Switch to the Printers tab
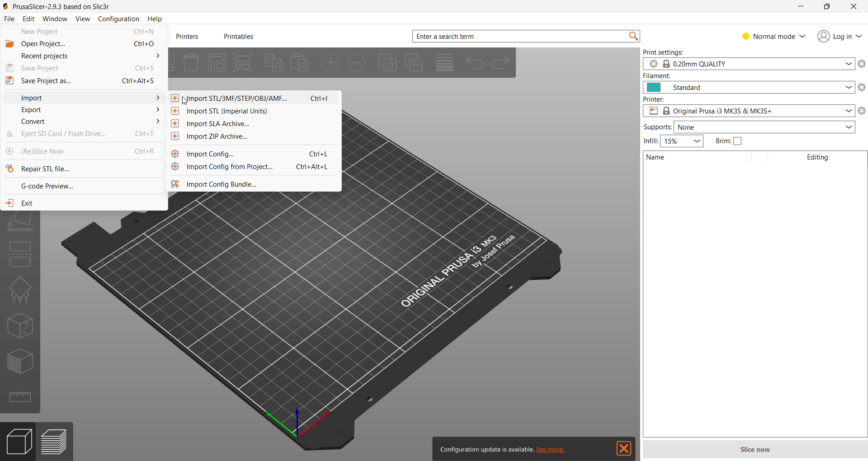The width and height of the screenshot is (868, 461). (187, 37)
